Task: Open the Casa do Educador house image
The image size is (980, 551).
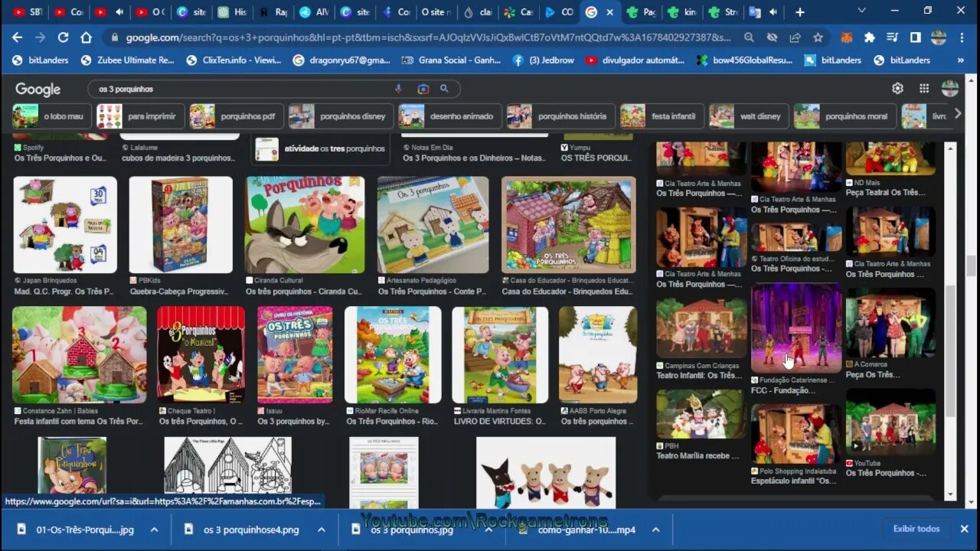Action: click(x=568, y=225)
